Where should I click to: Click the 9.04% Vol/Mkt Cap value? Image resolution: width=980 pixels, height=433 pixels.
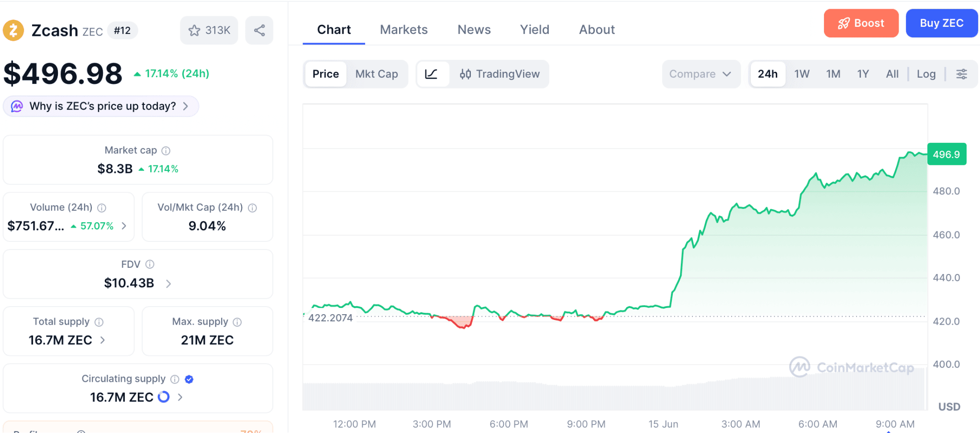(x=207, y=226)
